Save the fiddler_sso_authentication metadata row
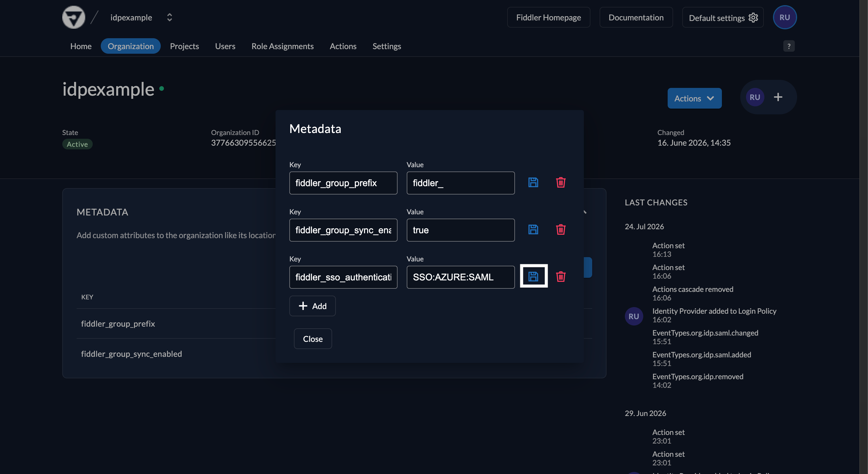This screenshot has width=868, height=474. [x=533, y=276]
